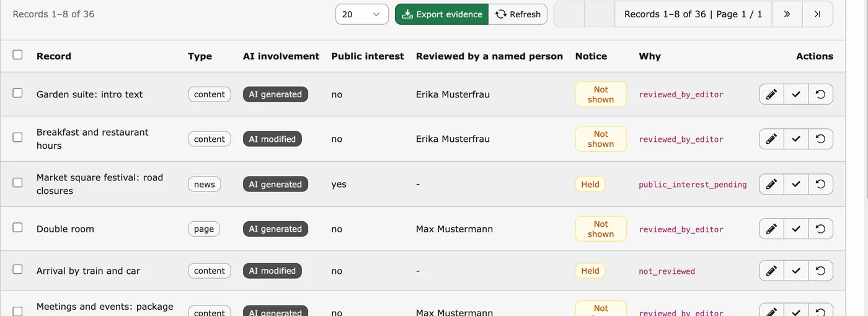Click the AI generated tag for Garden suite
The image size is (868, 316).
[x=275, y=94]
